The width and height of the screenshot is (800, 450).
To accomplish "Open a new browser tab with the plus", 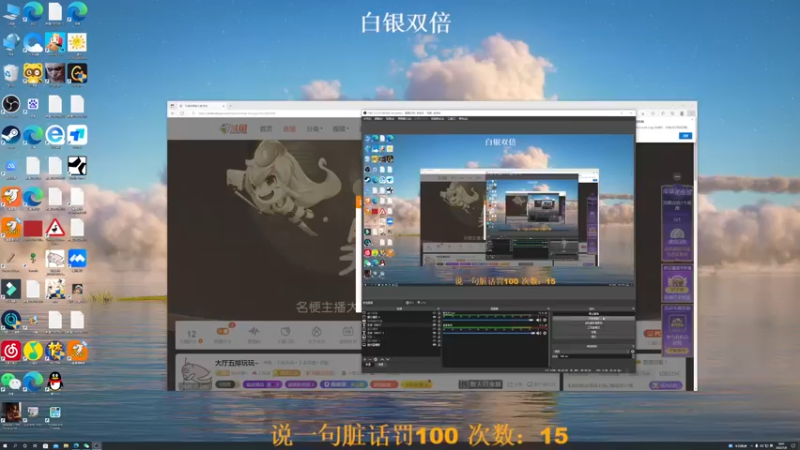I will click(x=230, y=106).
